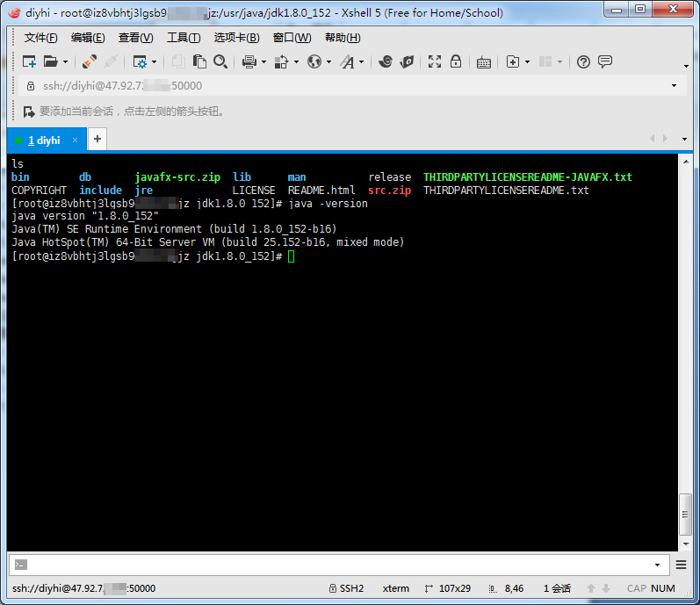Close the diyhi tab
Screen dimensions: 700x605
75,140
